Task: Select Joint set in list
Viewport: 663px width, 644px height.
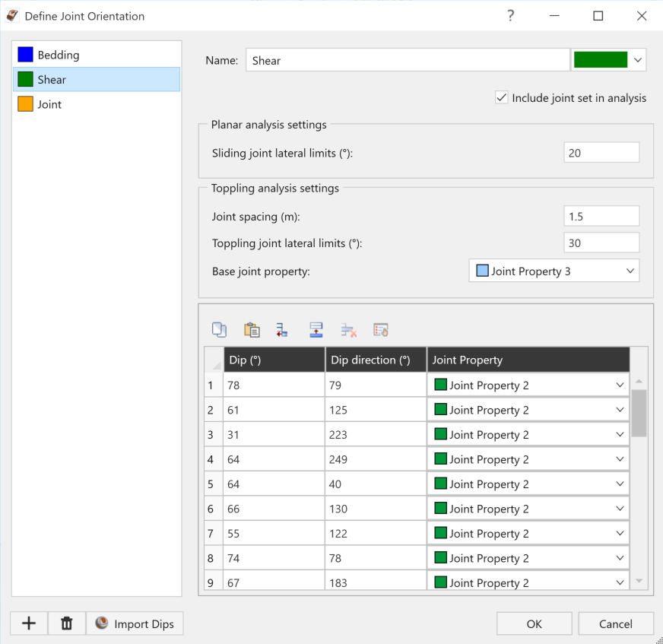Action: click(97, 104)
